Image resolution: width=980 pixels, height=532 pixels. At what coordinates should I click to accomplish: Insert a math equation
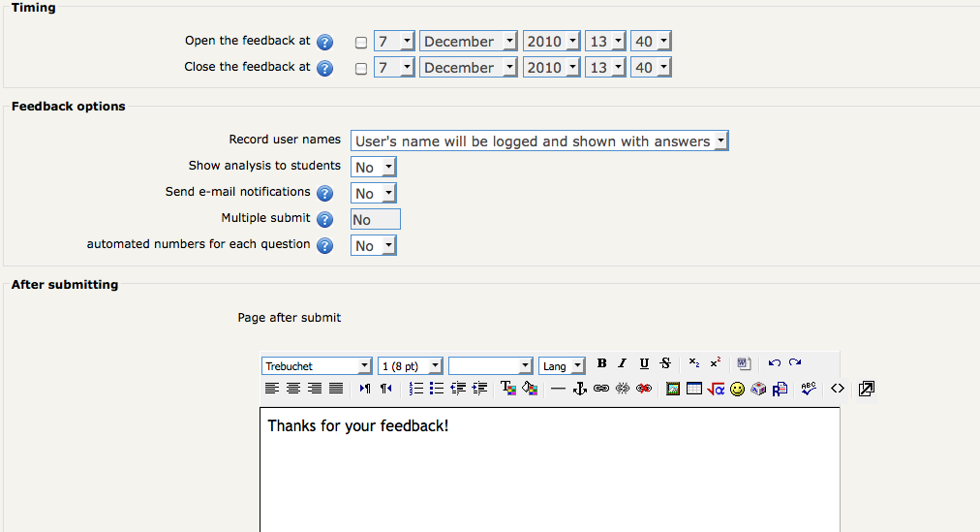coord(716,389)
